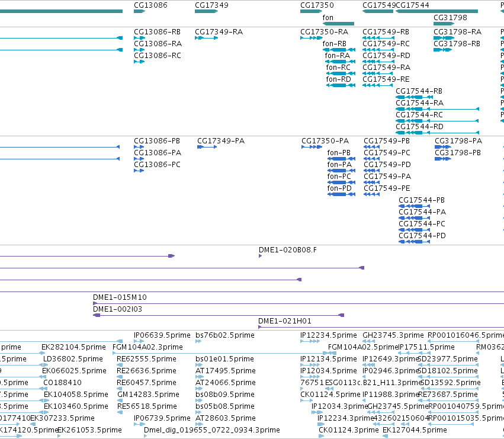The width and height of the screenshot is (504, 439).
Task: Open EST LD36802.5prime label
Action: pos(73,359)
